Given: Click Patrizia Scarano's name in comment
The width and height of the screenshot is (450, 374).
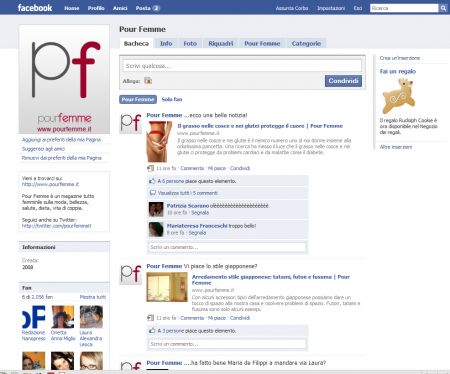Looking at the screenshot, I should pyautogui.click(x=188, y=206).
